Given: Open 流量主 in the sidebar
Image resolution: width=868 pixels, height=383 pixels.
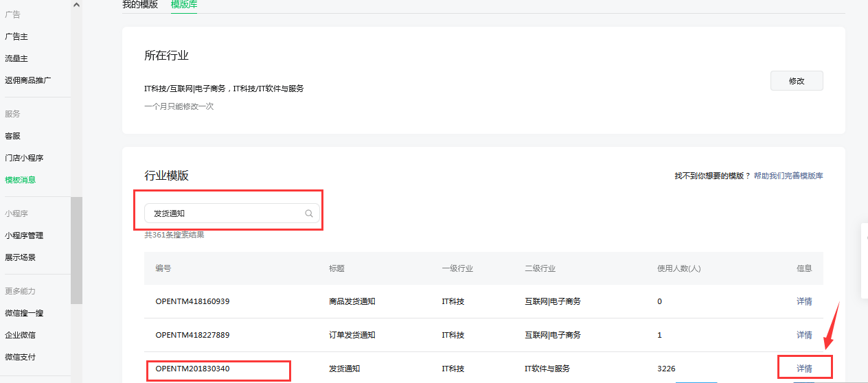Looking at the screenshot, I should 16,58.
